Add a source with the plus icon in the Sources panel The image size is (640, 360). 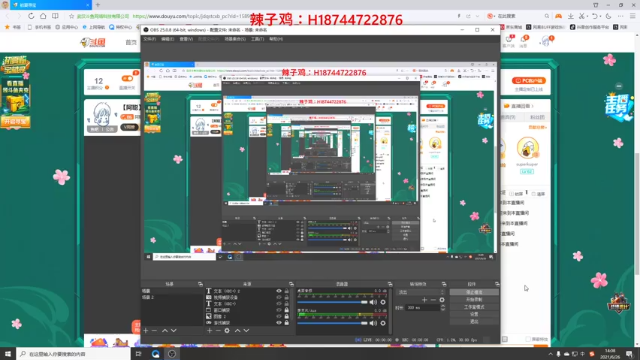[x=209, y=331]
